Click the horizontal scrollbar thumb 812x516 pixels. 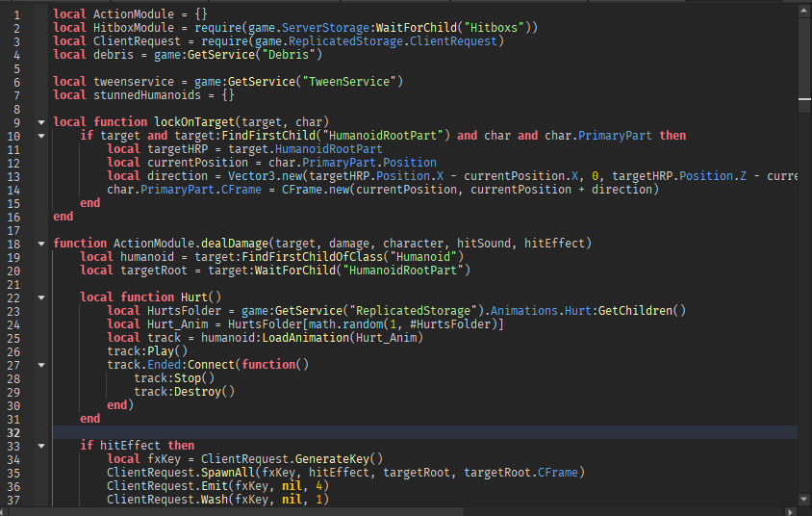tap(236, 512)
